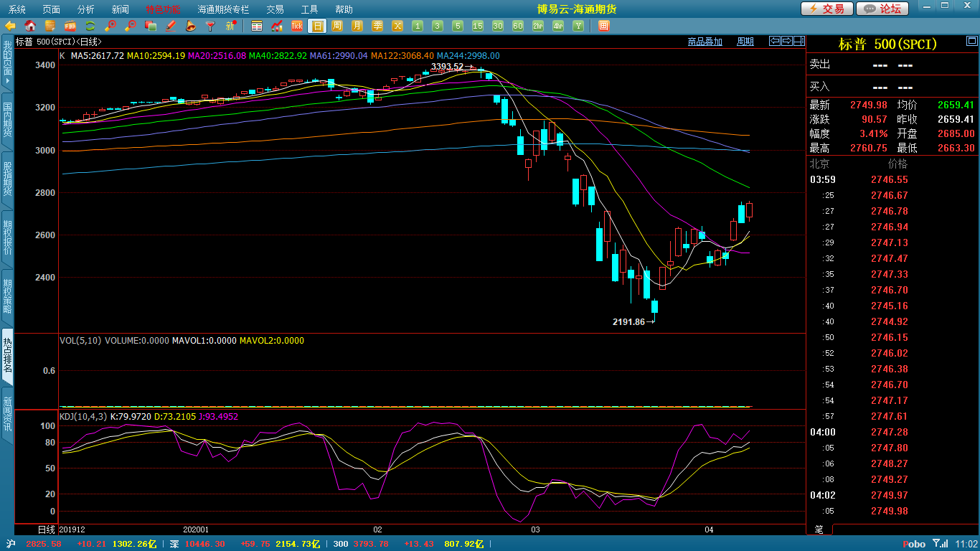Go to the home page icon
980x551 pixels.
(x=30, y=26)
